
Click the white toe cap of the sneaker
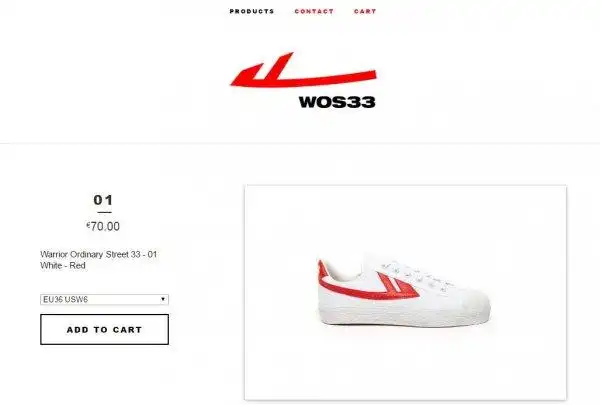[473, 301]
